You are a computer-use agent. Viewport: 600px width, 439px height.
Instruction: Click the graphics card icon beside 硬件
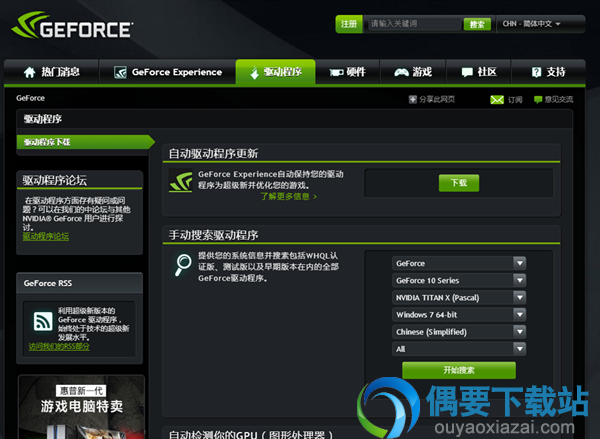[x=336, y=72]
